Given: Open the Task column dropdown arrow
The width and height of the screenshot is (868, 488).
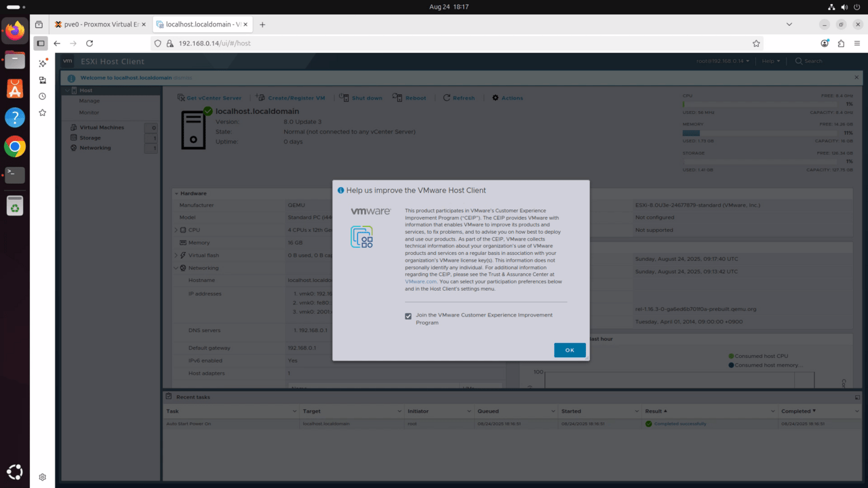Looking at the screenshot, I should tap(294, 411).
